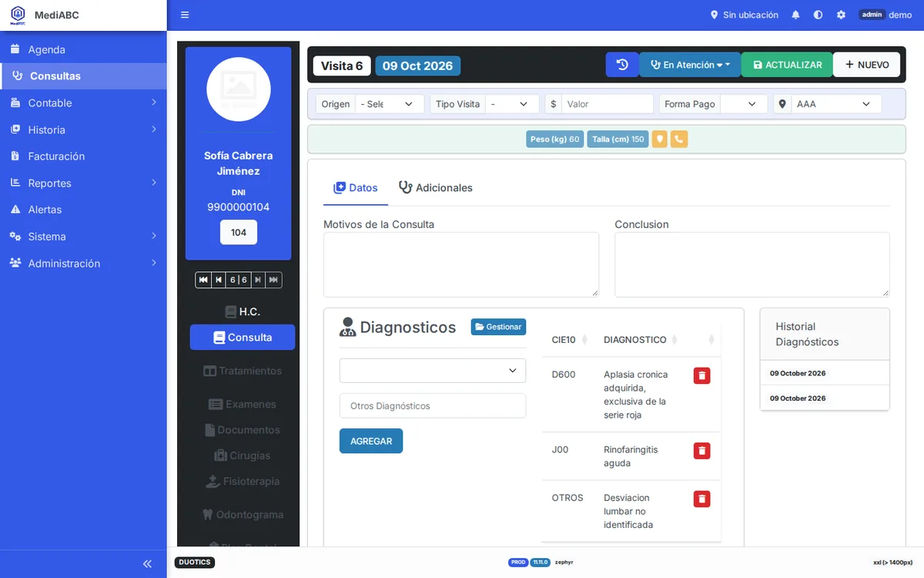Open the AAA location dropdown

pos(835,104)
